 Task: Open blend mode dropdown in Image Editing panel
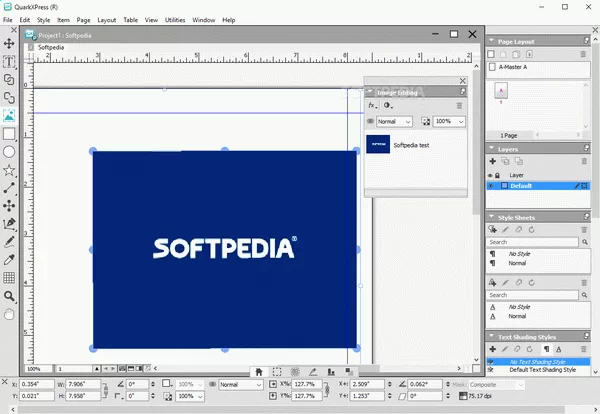click(x=394, y=121)
